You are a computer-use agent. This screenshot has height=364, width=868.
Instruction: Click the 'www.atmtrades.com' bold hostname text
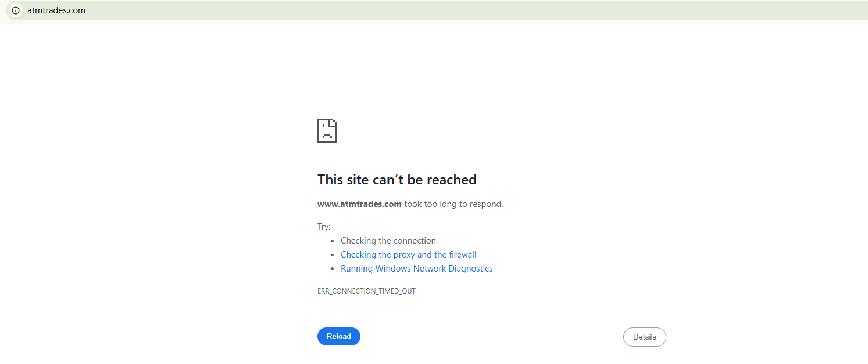(x=359, y=204)
